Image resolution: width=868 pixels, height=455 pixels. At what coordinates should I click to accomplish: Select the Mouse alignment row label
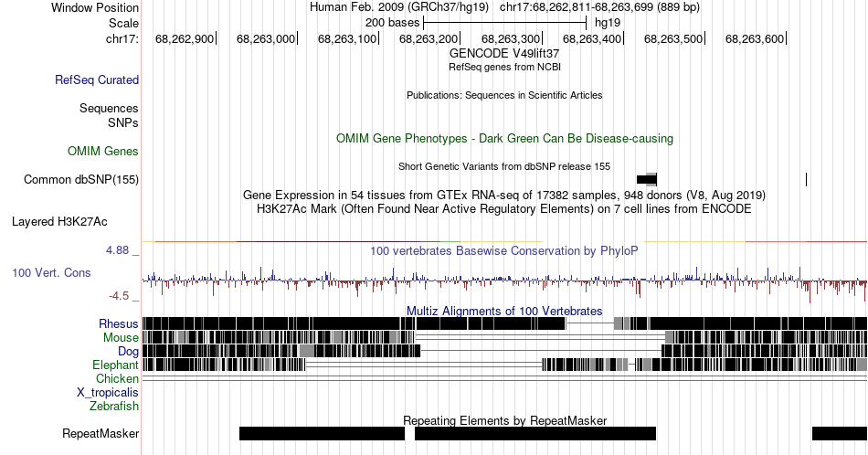(x=121, y=338)
